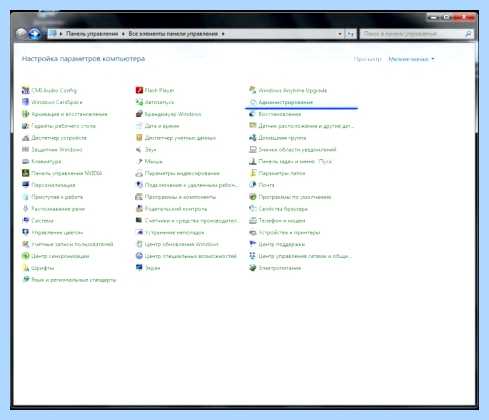
Task: Open Панель управления NVIDIA icon
Action: click(x=26, y=173)
